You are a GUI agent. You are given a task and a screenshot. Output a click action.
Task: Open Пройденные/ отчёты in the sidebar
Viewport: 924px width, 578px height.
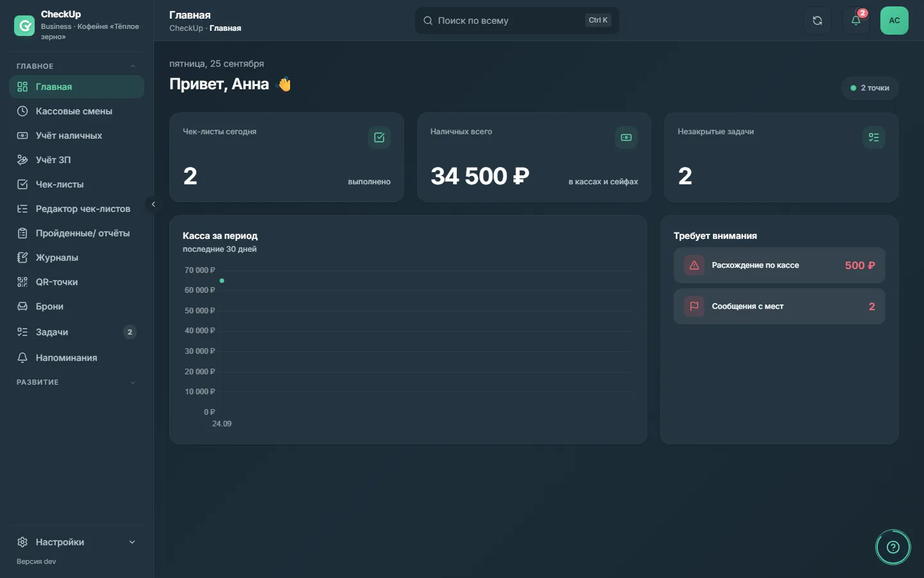76,233
